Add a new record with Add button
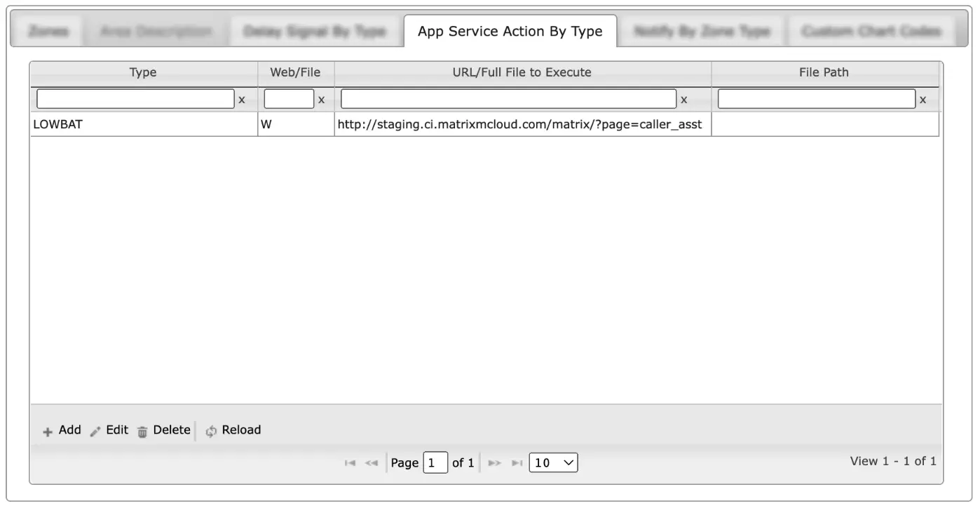 point(62,430)
